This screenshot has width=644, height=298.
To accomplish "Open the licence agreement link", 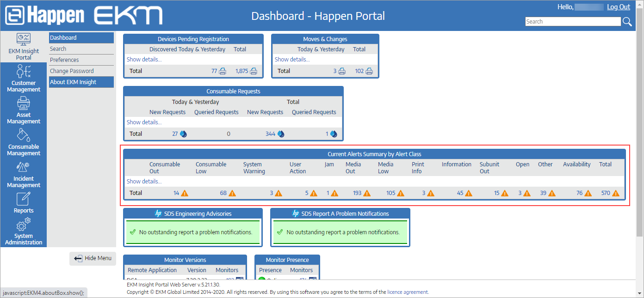I will tap(408, 292).
